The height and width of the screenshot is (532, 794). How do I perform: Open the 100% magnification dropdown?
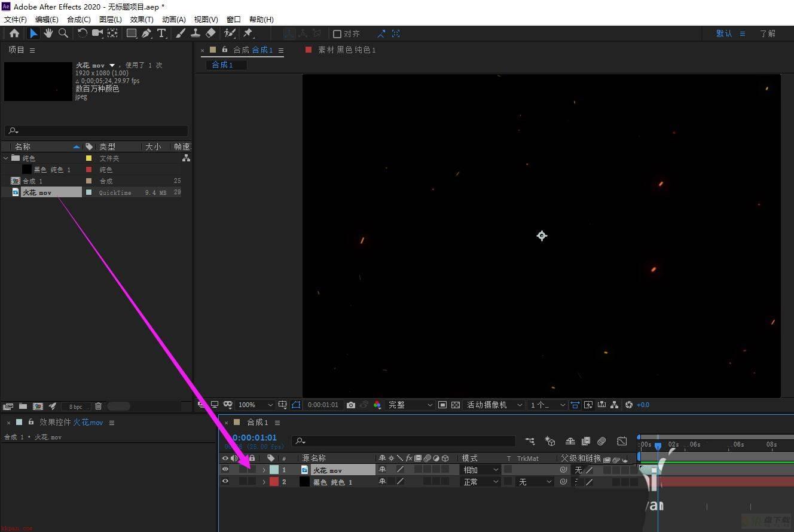tap(256, 405)
